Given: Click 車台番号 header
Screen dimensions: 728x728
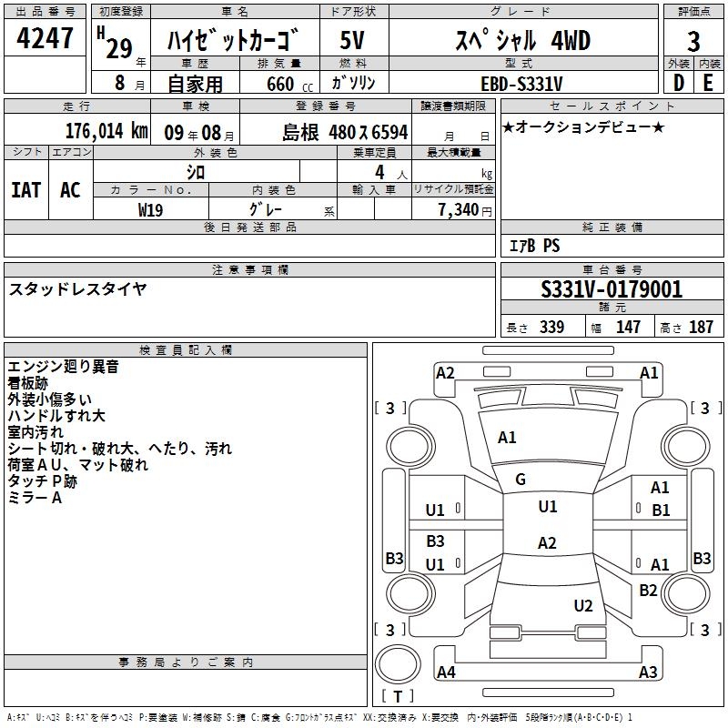Looking at the screenshot, I should tap(612, 269).
